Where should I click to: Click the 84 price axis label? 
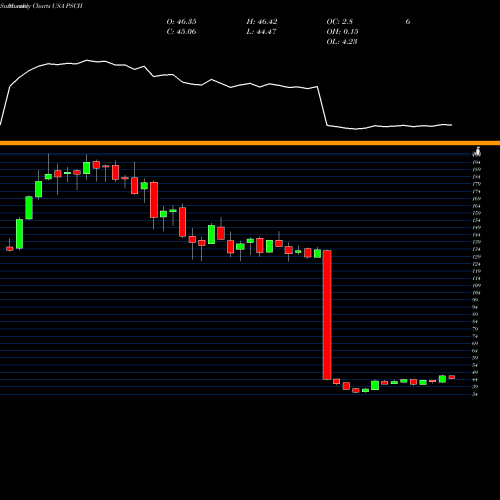pos(475,322)
